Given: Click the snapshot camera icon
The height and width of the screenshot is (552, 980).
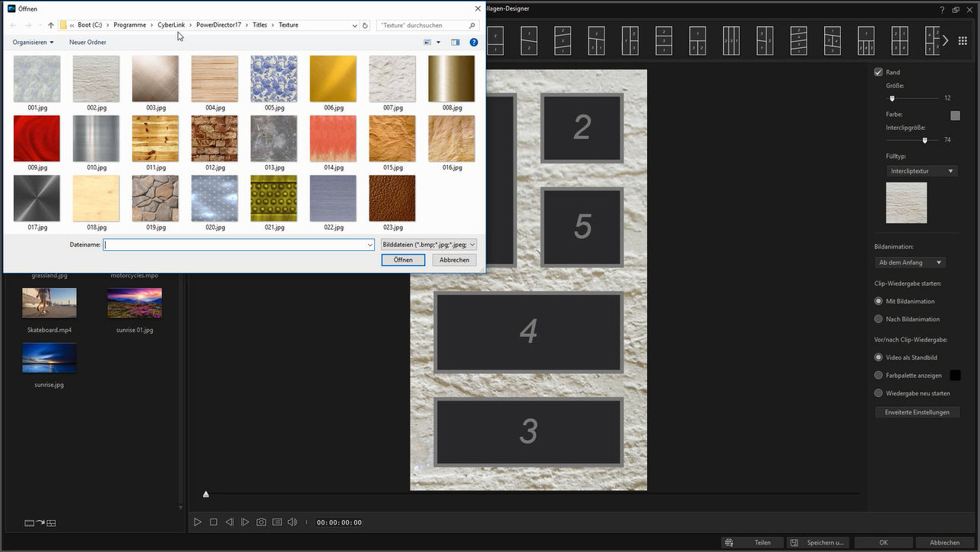Looking at the screenshot, I should pos(261,522).
